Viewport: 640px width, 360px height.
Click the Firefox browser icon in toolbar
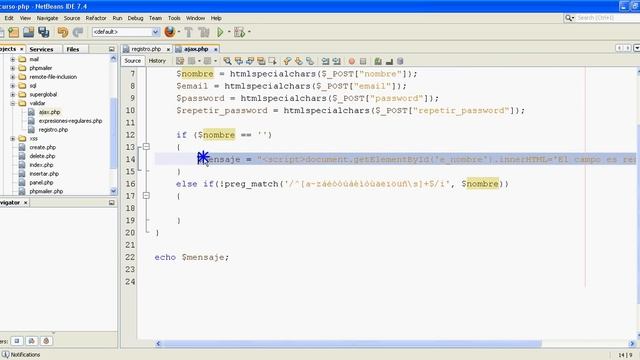tap(169, 31)
